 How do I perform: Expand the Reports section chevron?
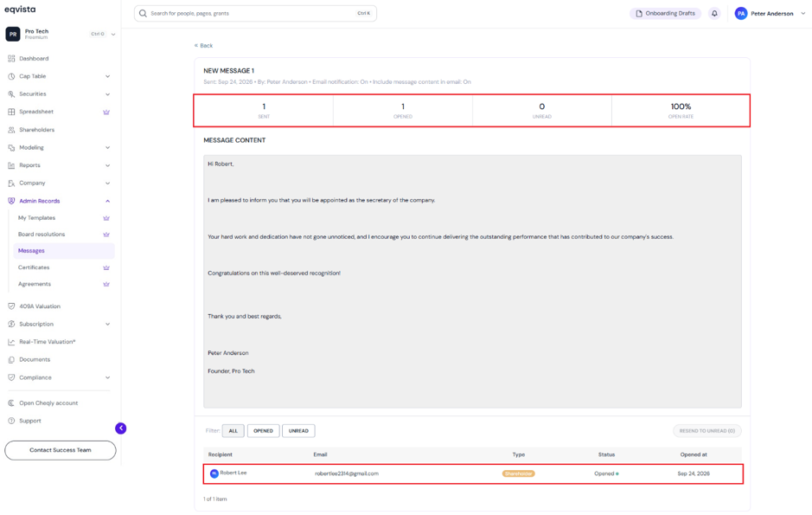pos(108,165)
